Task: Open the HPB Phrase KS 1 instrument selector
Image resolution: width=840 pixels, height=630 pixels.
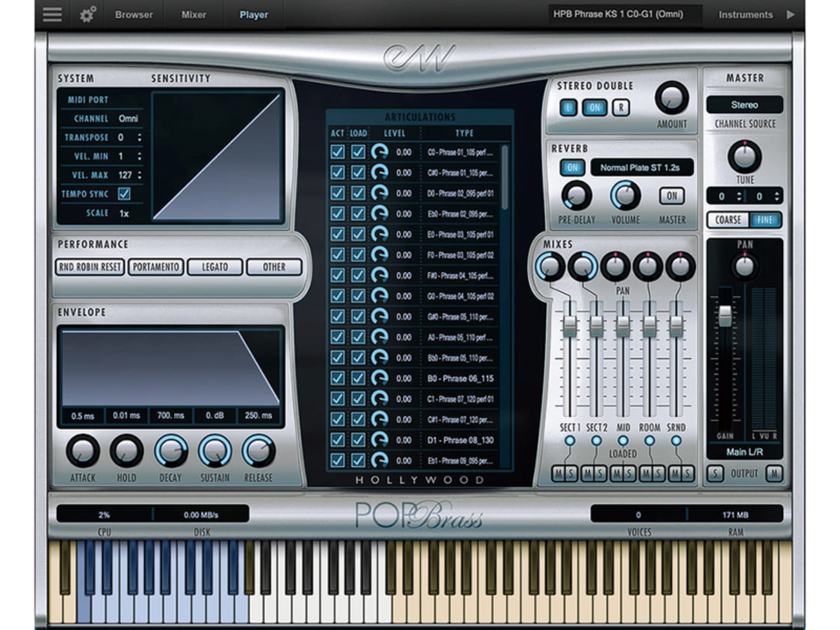Action: coord(624,14)
